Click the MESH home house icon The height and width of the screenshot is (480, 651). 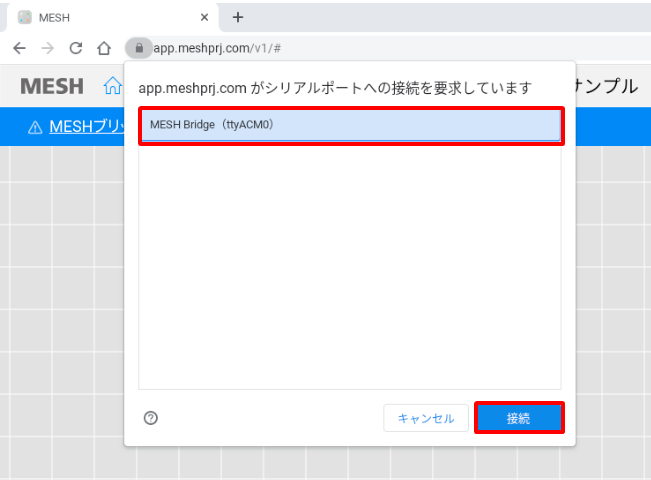(x=113, y=86)
